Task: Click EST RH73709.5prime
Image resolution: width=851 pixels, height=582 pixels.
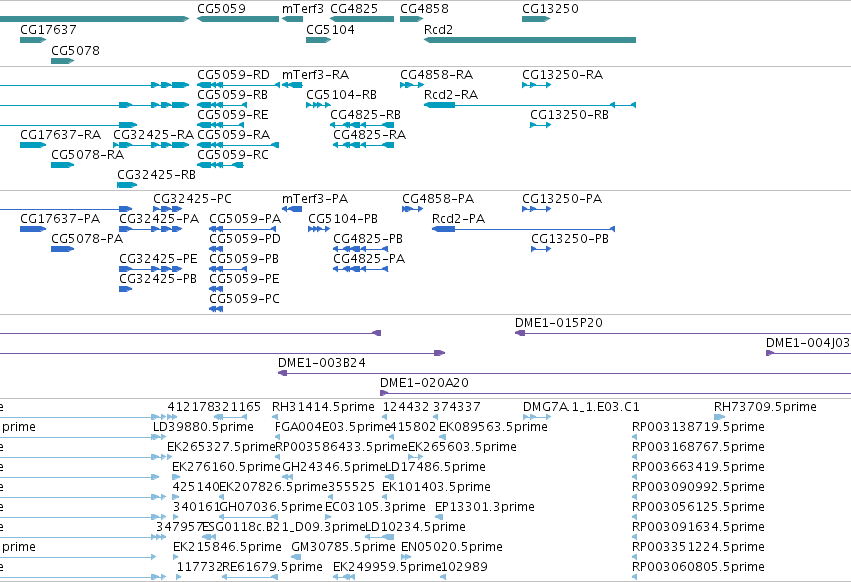Action: click(765, 407)
